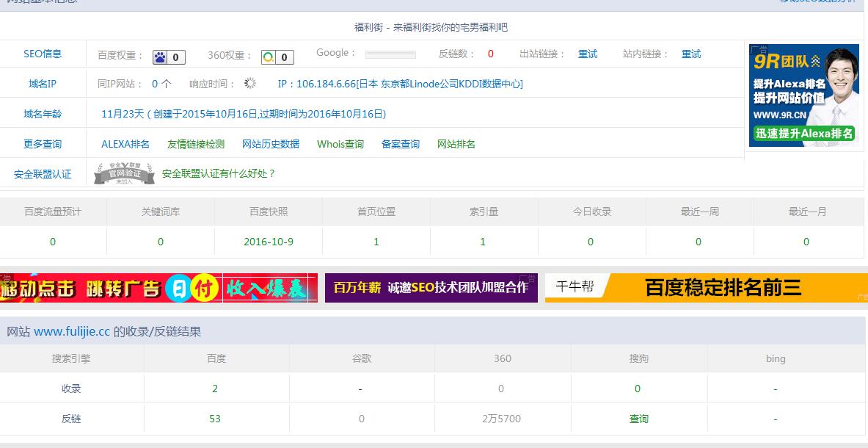Click the Google PageRank bar
Image resolution: width=868 pixels, height=448 pixels.
pos(390,54)
